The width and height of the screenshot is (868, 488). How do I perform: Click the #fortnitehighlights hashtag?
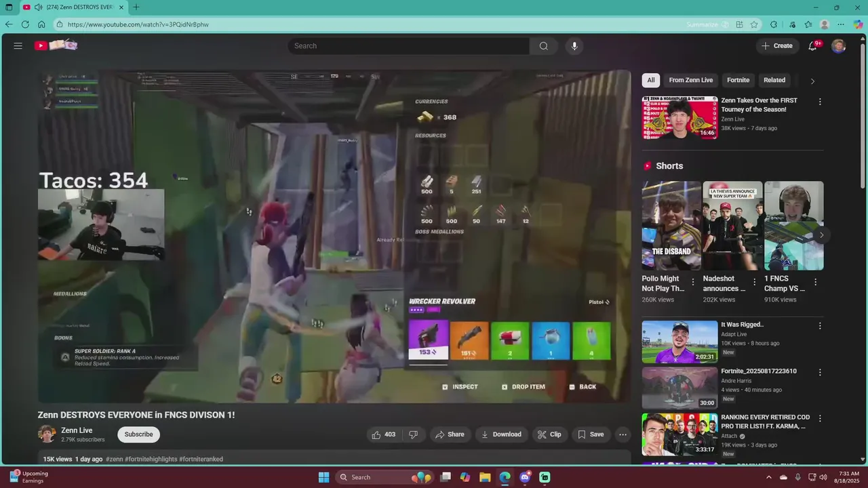coord(151,459)
